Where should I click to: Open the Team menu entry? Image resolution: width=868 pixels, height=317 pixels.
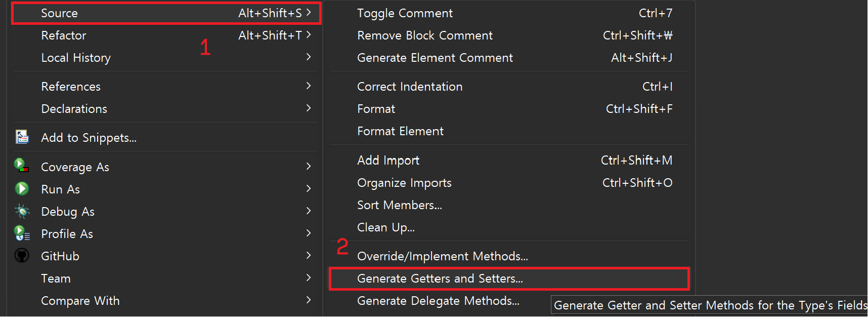point(166,279)
